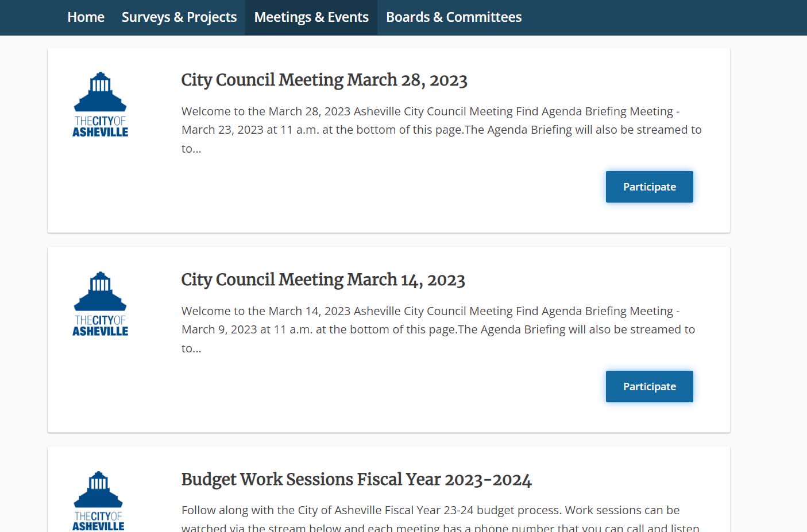Click 'The City of Asheville' logo text in Budget card
The width and height of the screenshot is (807, 532).
(x=98, y=521)
